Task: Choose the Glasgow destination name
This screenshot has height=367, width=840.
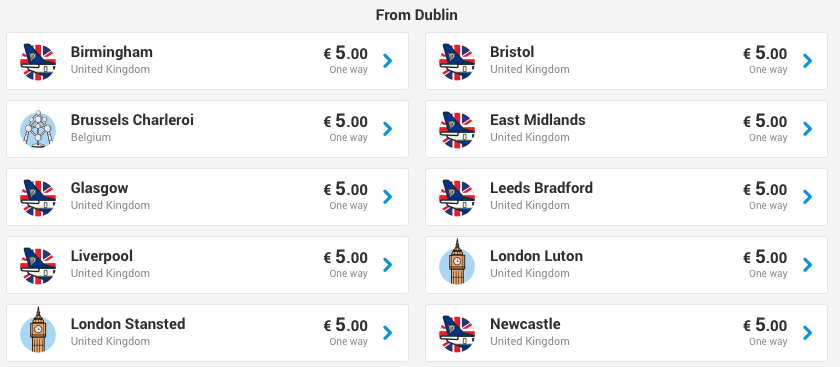Action: [x=100, y=188]
